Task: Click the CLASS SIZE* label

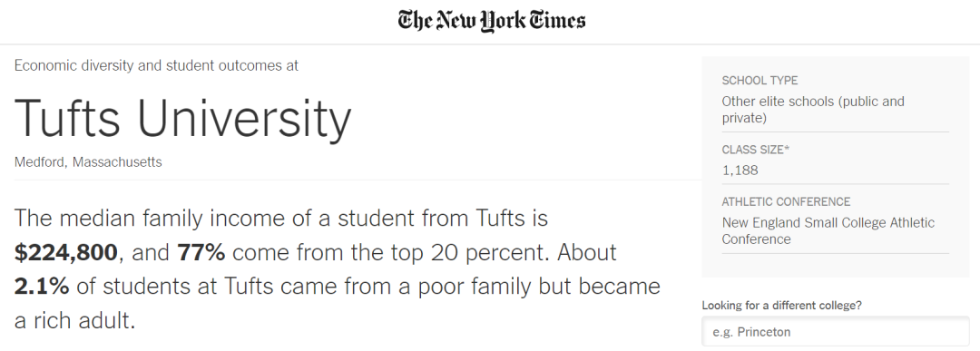Action: [x=756, y=150]
